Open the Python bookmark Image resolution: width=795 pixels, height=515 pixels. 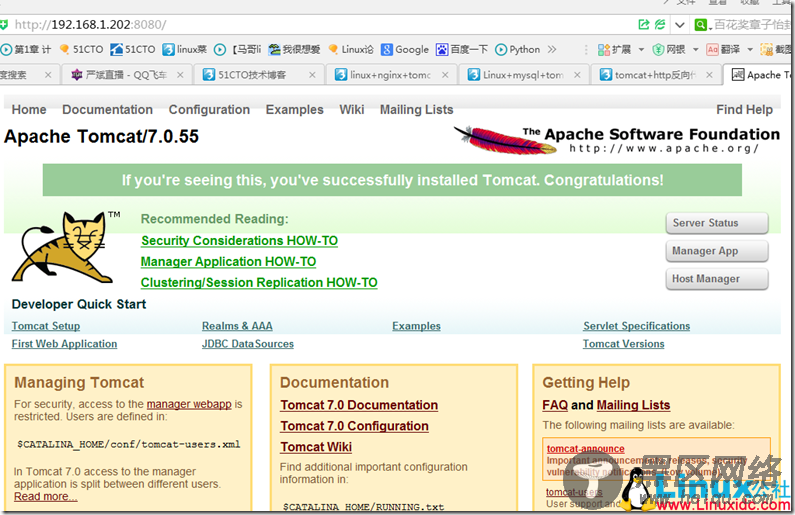[518, 49]
